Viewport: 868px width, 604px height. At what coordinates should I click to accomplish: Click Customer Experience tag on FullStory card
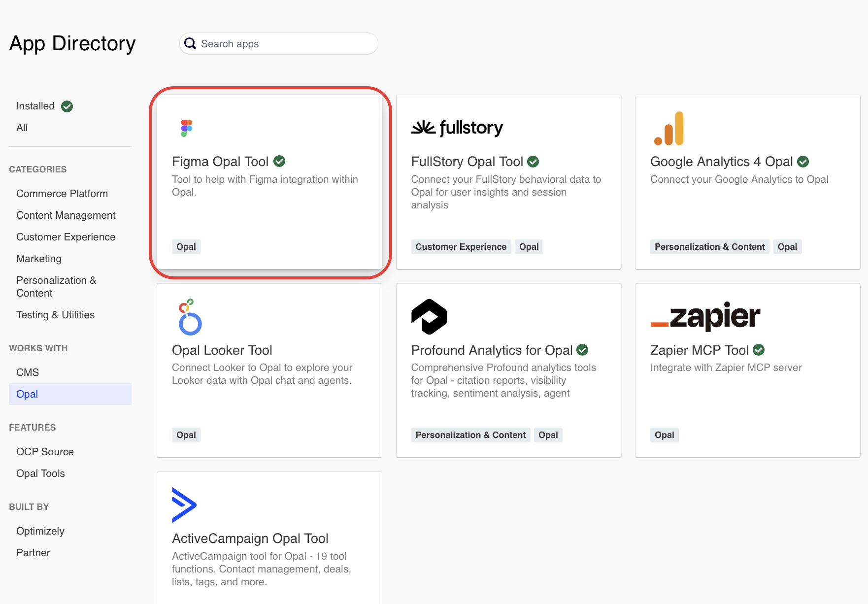point(461,247)
